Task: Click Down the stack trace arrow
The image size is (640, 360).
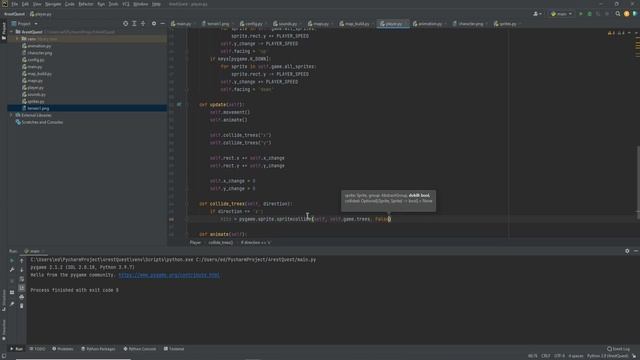Action: point(22,269)
